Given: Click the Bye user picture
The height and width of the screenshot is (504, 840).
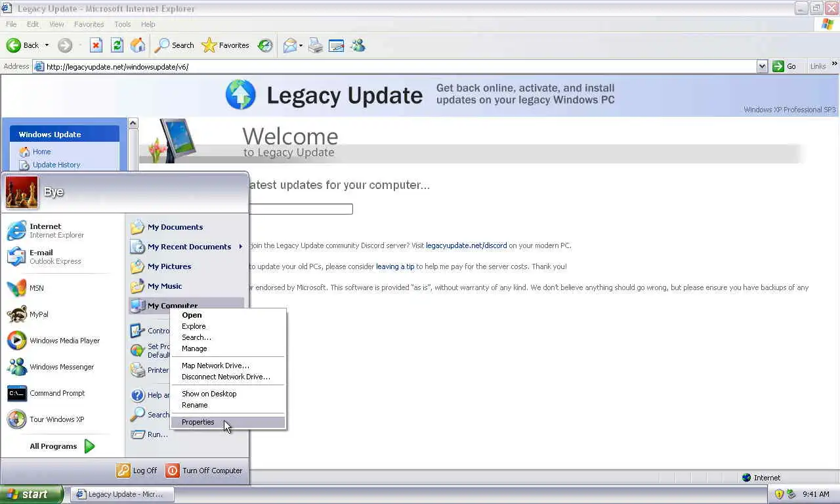Looking at the screenshot, I should click(22, 192).
